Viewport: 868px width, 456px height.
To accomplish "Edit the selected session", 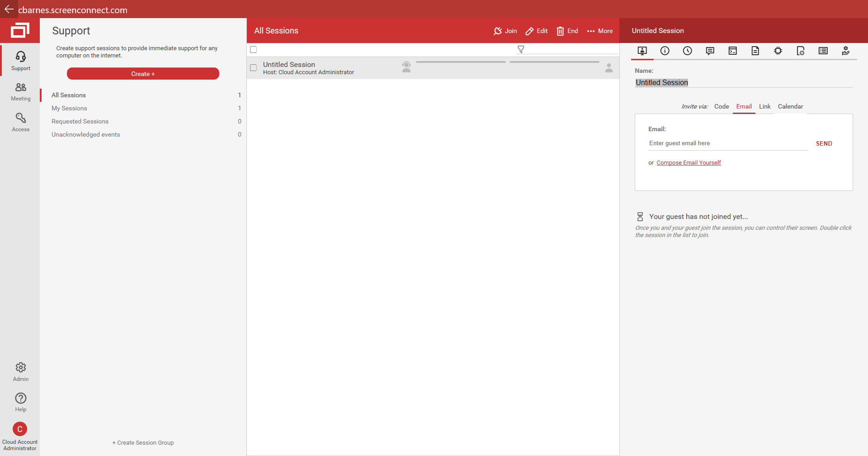I will (x=536, y=31).
